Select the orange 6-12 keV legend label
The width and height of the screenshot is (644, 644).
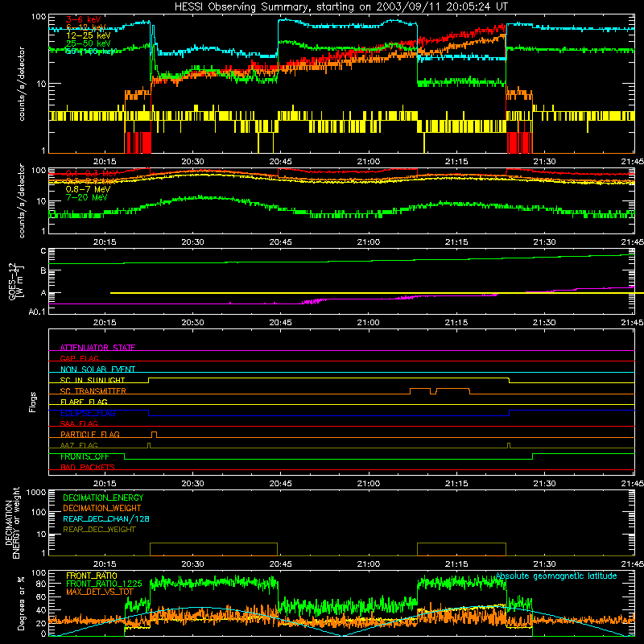[86, 27]
